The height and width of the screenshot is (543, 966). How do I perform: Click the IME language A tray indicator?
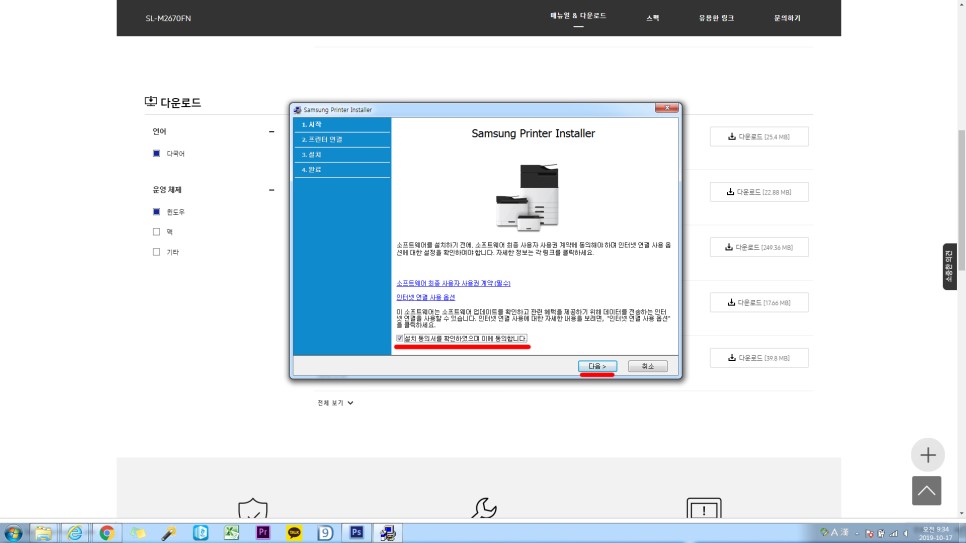[835, 533]
